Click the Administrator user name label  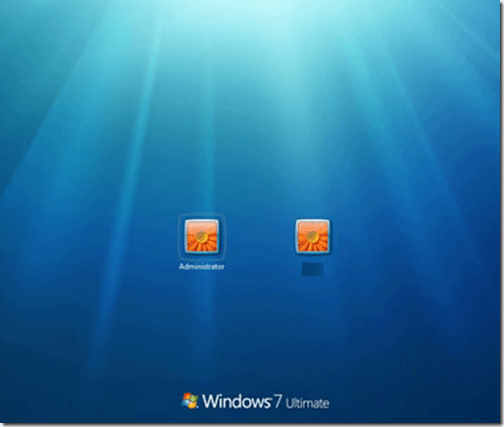click(x=202, y=267)
